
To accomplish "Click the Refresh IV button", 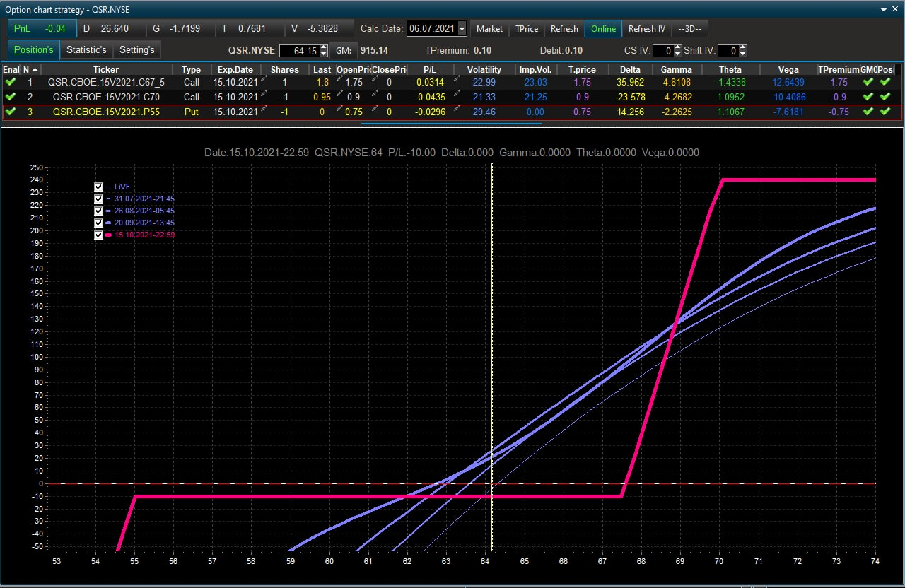I will pyautogui.click(x=647, y=29).
